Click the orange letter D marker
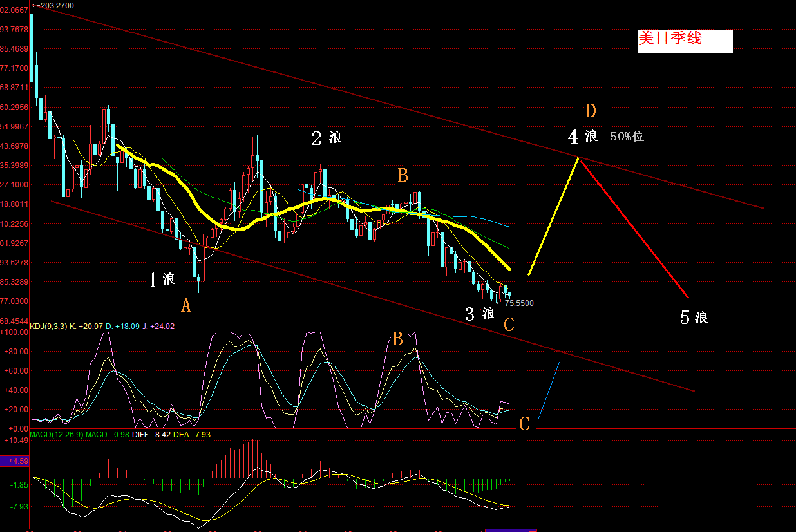Screen dimensions: 796x532 click(x=591, y=111)
